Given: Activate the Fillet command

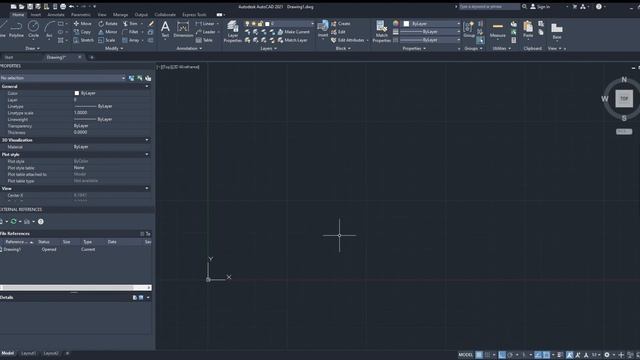Looking at the screenshot, I should (x=131, y=32).
